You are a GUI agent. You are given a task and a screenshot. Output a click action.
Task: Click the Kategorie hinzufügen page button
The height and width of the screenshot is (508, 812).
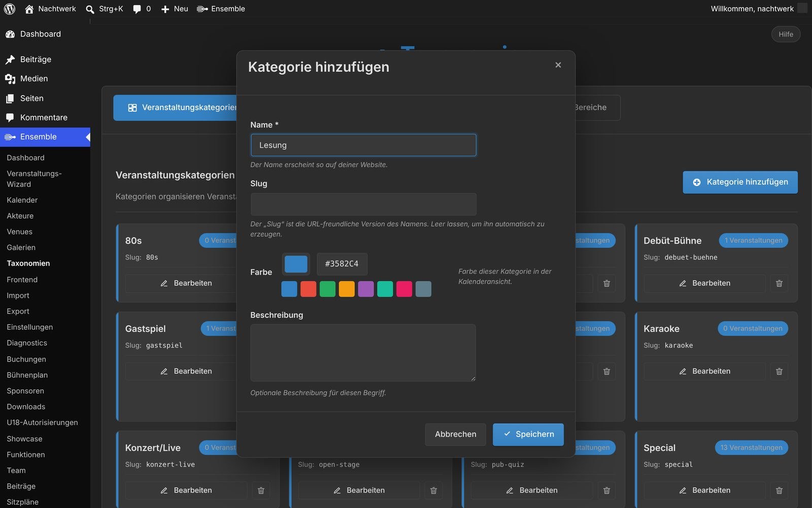point(740,182)
